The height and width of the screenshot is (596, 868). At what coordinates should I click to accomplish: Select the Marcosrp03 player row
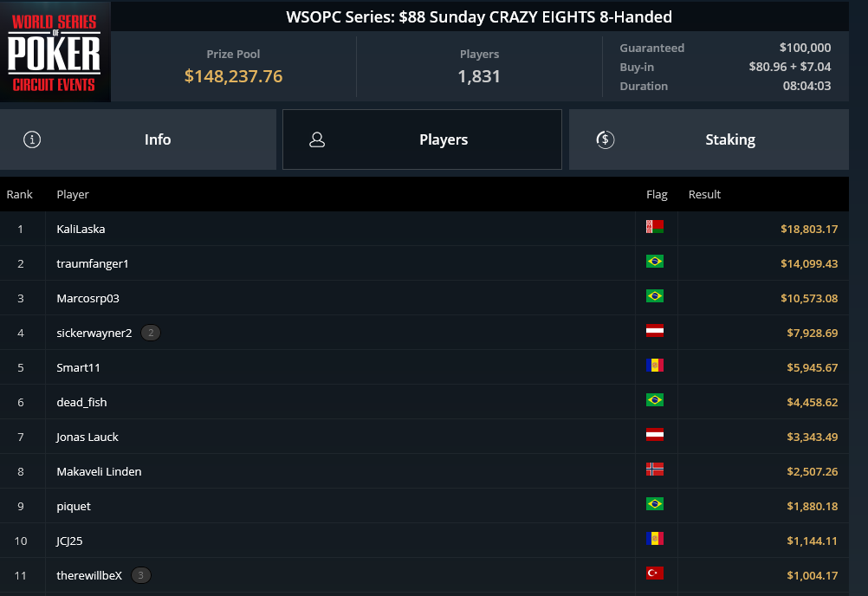pos(424,298)
